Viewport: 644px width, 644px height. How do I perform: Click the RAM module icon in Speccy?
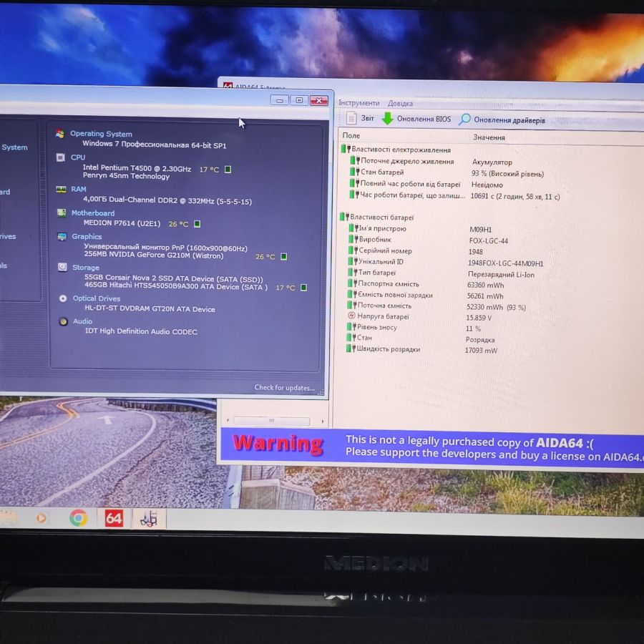(x=61, y=189)
